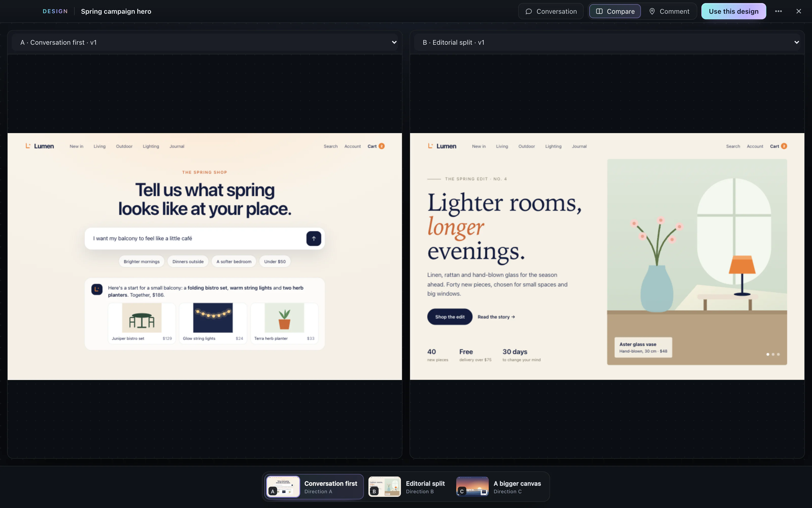This screenshot has height=508, width=812.
Task: Click Search in design A header
Action: 330,147
